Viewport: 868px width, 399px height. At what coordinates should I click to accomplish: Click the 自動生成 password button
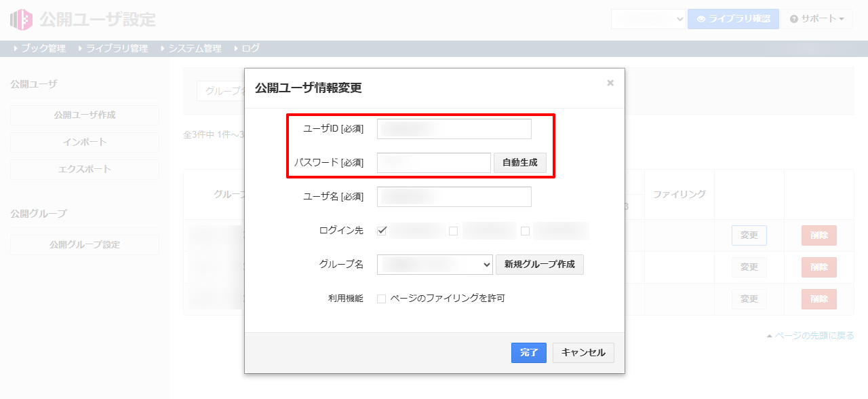(x=519, y=163)
